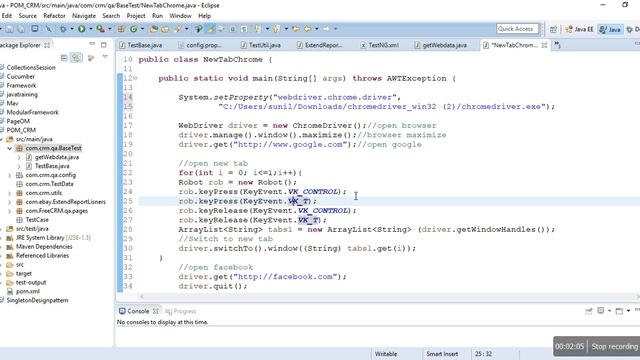Click the New Java Class icon

pyautogui.click(x=133, y=29)
